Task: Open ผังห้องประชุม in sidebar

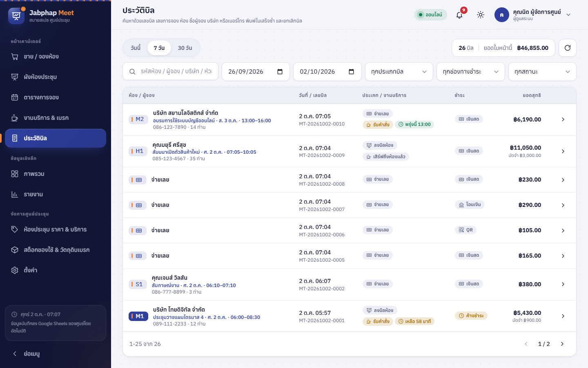Action: click(x=56, y=77)
